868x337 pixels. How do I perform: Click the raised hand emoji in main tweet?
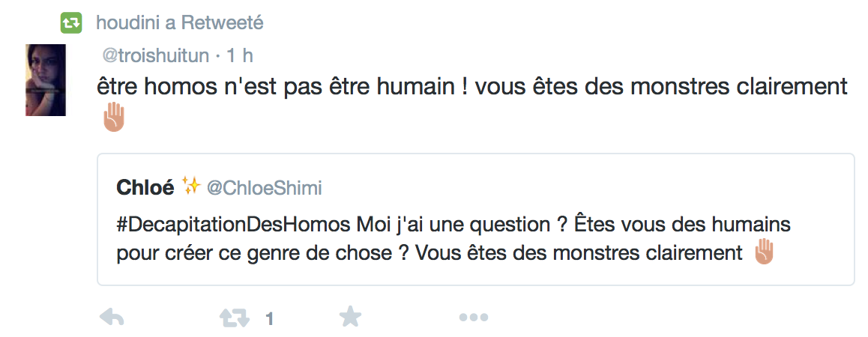coord(114,117)
